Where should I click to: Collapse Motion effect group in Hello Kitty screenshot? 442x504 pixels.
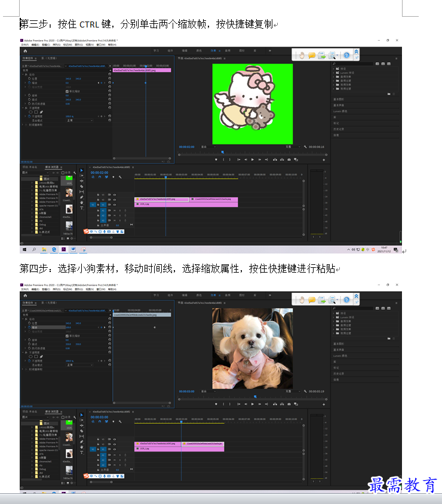click(x=23, y=74)
